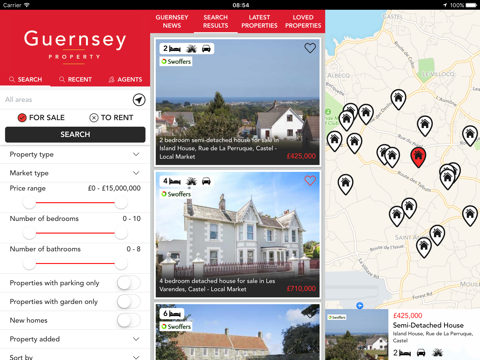Tap the bathrooms minimum slider handle
Viewport: 480px width, 360px height.
[x=29, y=263]
